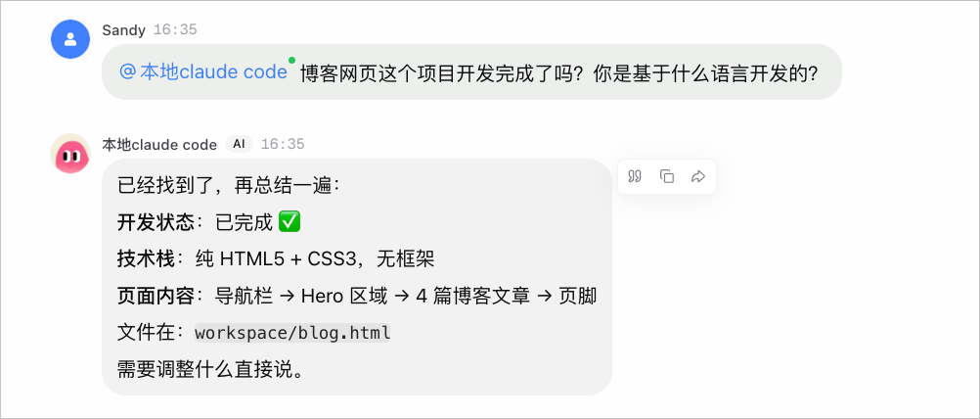Click the 技术栈 HTML5 + CSS3 line
This screenshot has width=980, height=419.
tap(276, 258)
